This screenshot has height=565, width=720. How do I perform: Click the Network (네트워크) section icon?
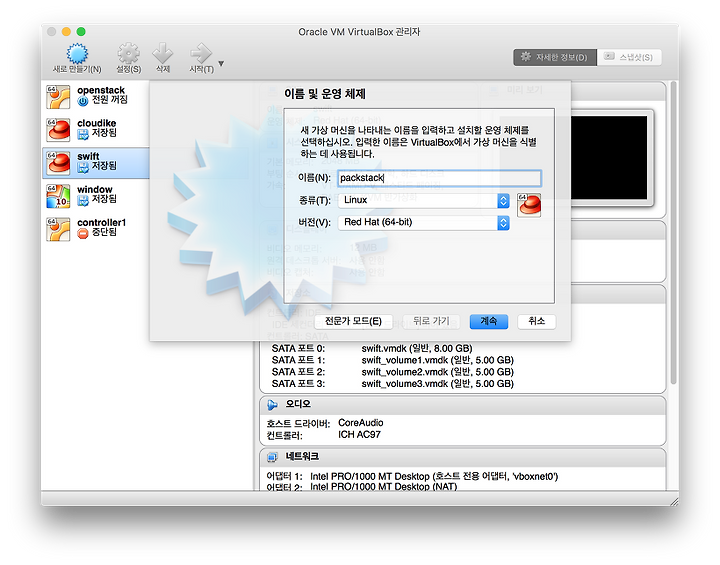[272, 457]
